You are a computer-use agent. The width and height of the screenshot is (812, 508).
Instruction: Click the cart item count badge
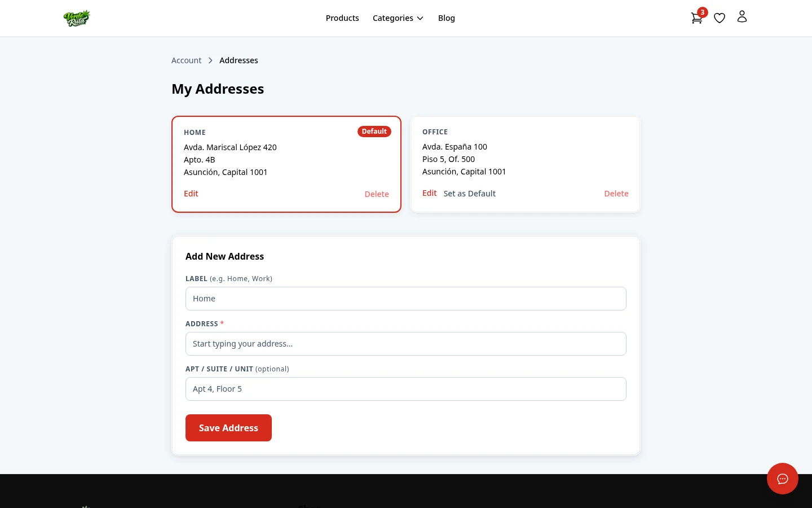pos(702,12)
